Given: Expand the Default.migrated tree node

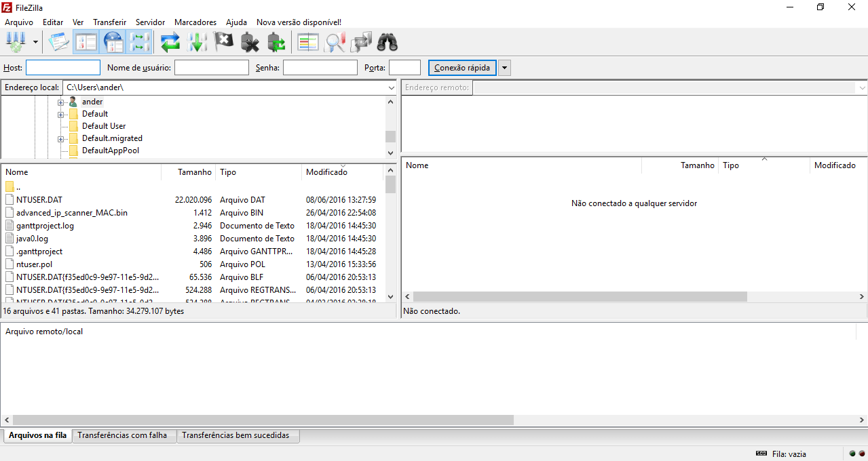Looking at the screenshot, I should 60,139.
